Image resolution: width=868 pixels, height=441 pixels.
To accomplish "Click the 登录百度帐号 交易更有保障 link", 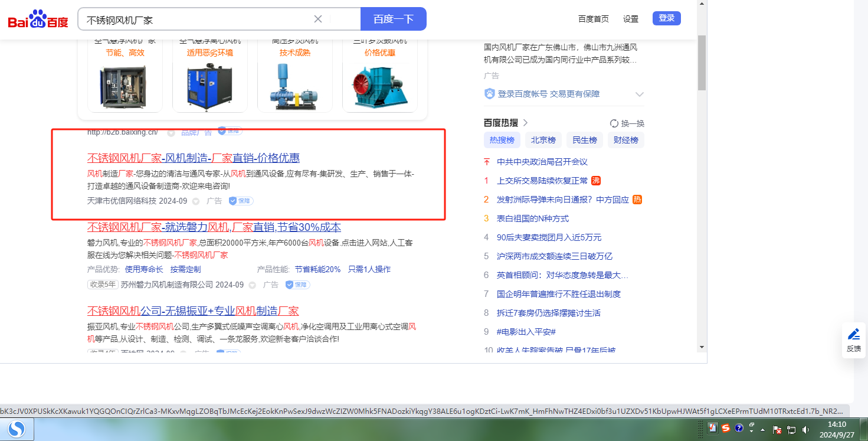I will [549, 94].
